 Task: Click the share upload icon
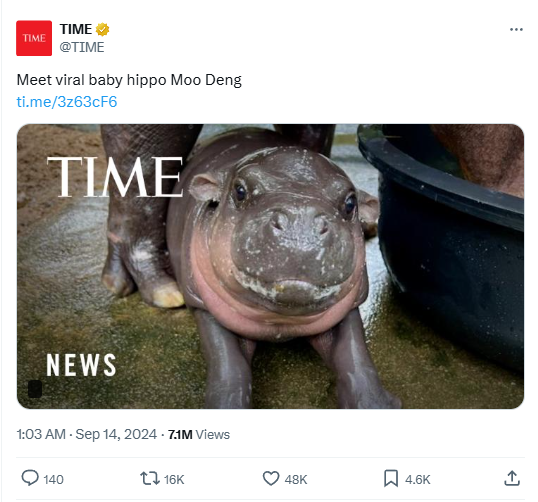[x=512, y=478]
